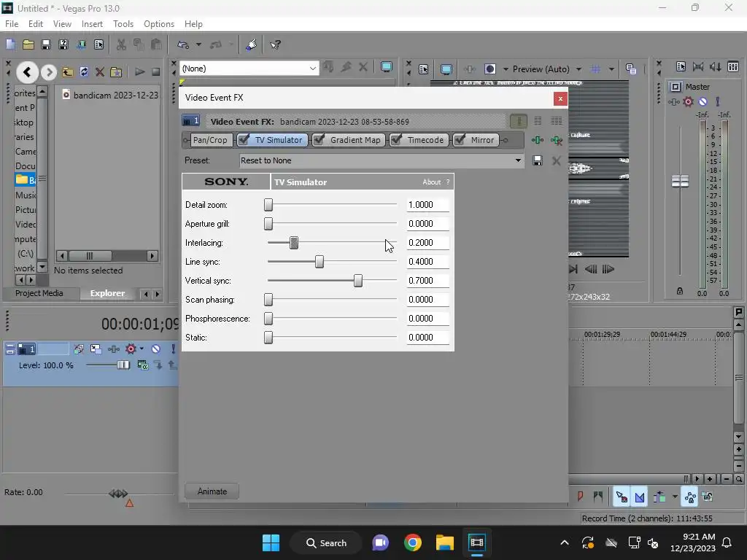Copy snapshot to clipboard icon in preview
747x560 pixels.
631,69
